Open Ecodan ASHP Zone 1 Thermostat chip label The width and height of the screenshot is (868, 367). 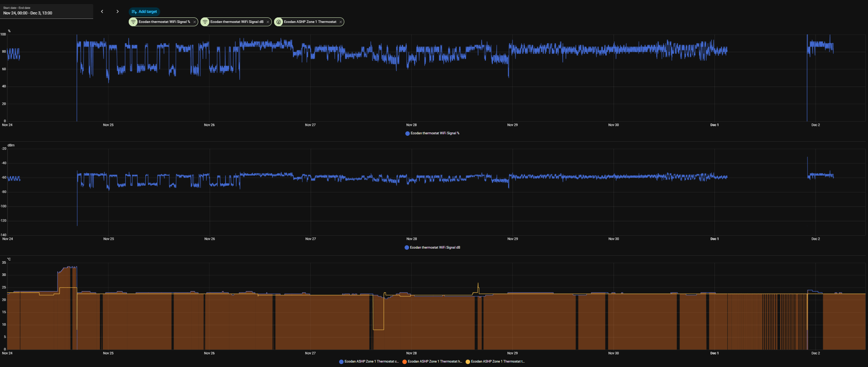[310, 22]
